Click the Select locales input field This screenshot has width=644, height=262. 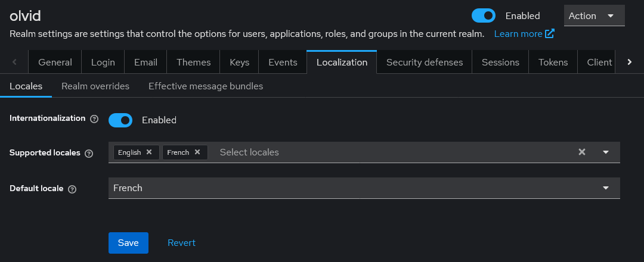click(388, 152)
